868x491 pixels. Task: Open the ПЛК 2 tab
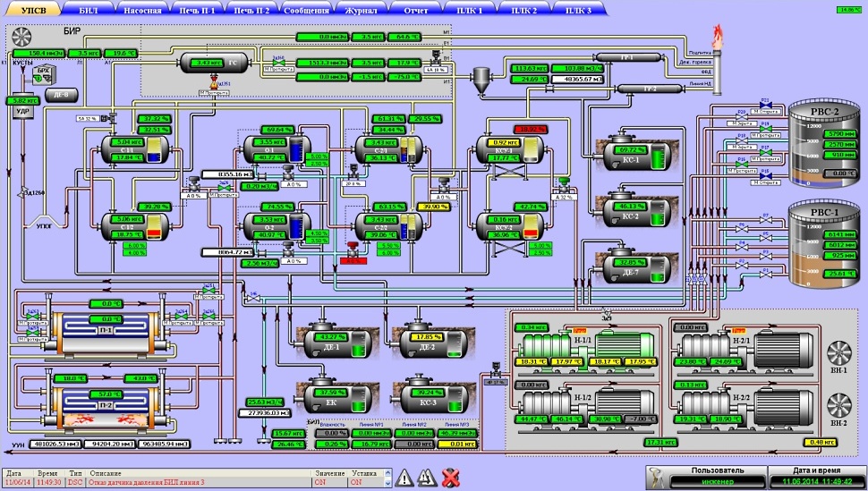tap(524, 9)
